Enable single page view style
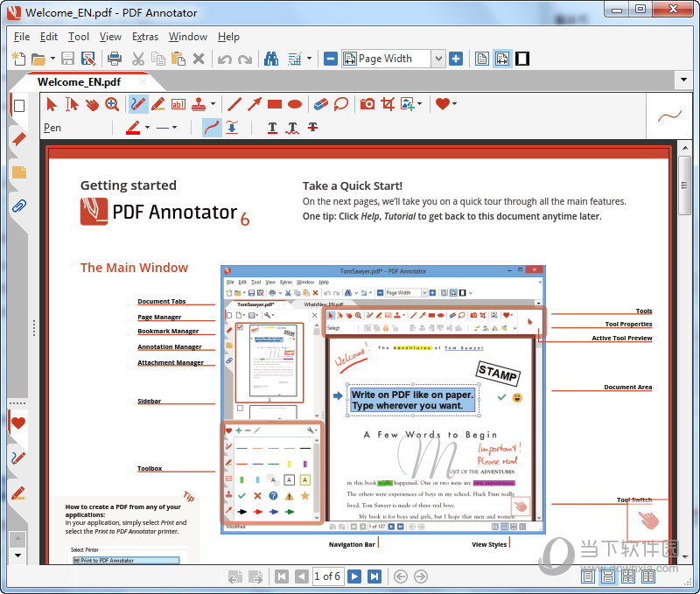Viewport: 700px width, 594px height. tap(587, 577)
